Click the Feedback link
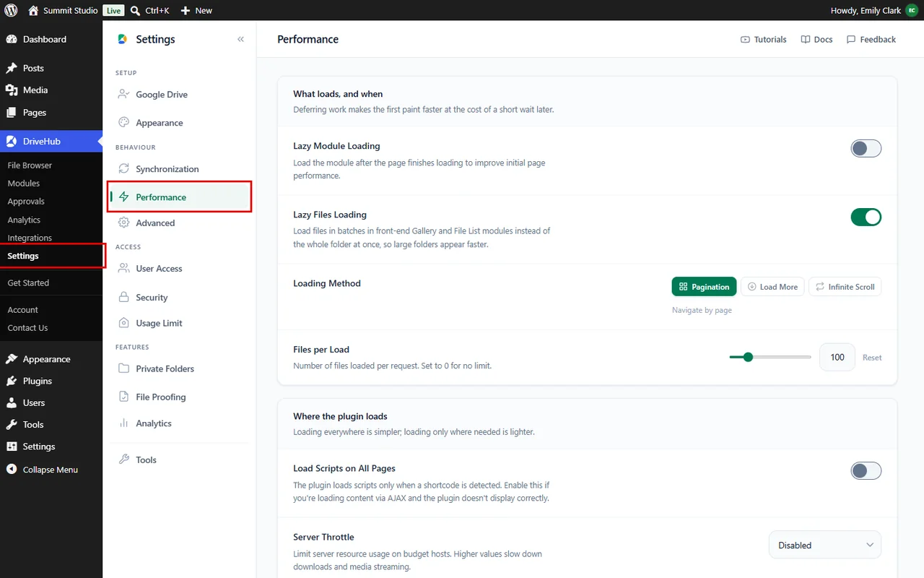 click(x=871, y=40)
